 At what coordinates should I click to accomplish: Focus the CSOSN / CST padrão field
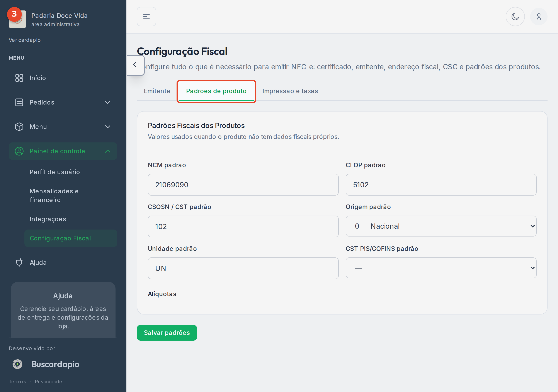coord(243,226)
